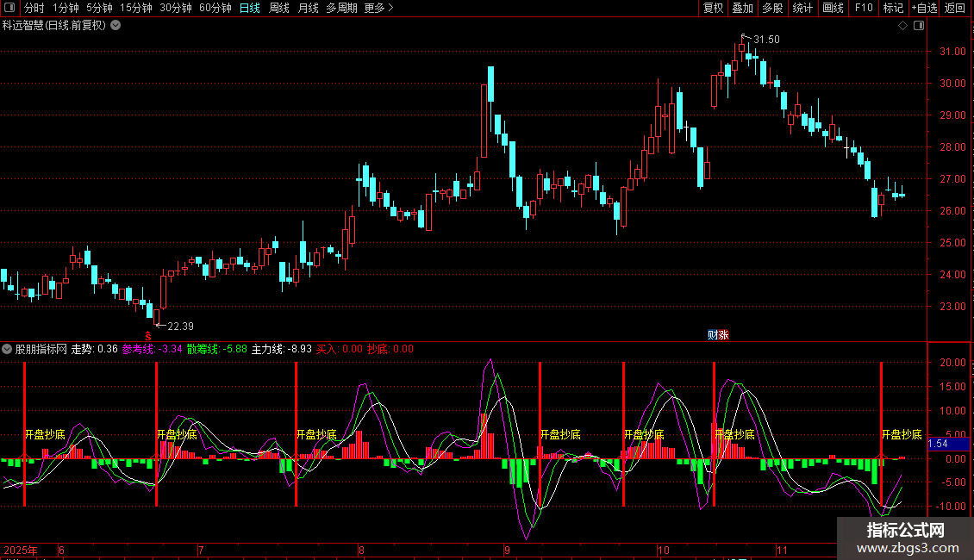This screenshot has width=974, height=560.
Task: Click the diamond marker icon above the chart
Action: click(903, 26)
